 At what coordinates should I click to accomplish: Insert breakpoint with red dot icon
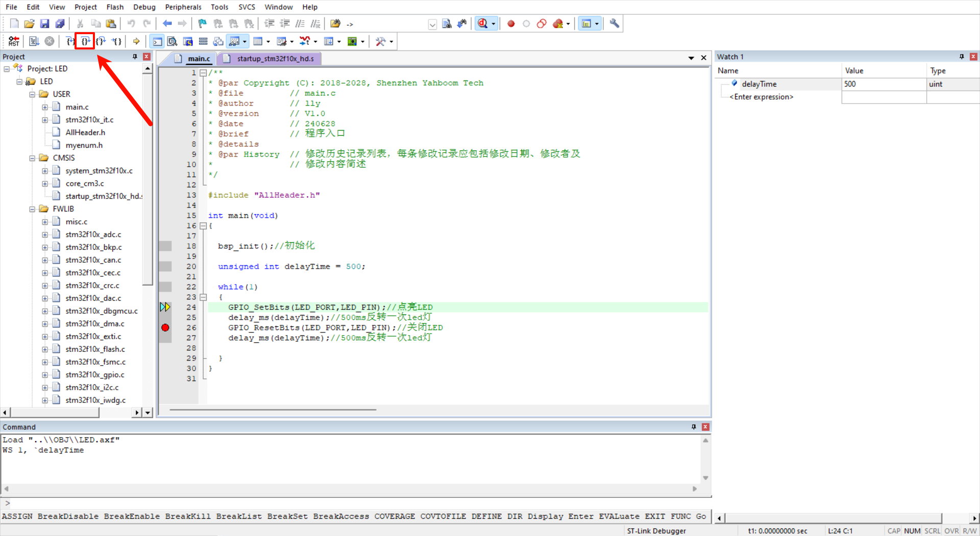coord(511,23)
